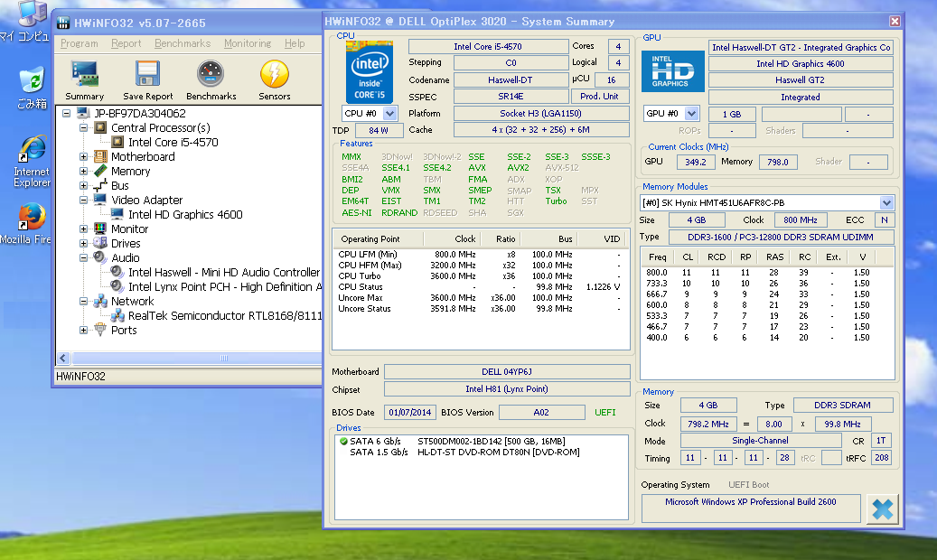
Task: Collapse the Central Processor(s) node
Action: coord(84,127)
